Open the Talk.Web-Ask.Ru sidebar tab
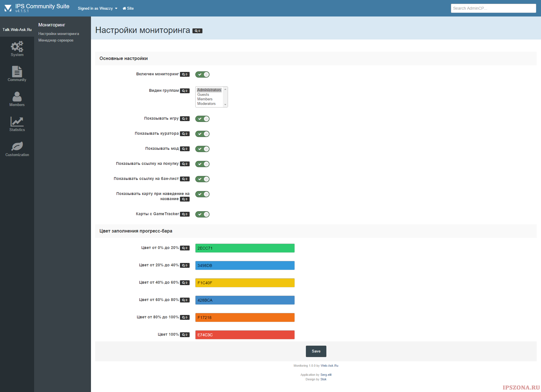 17,30
